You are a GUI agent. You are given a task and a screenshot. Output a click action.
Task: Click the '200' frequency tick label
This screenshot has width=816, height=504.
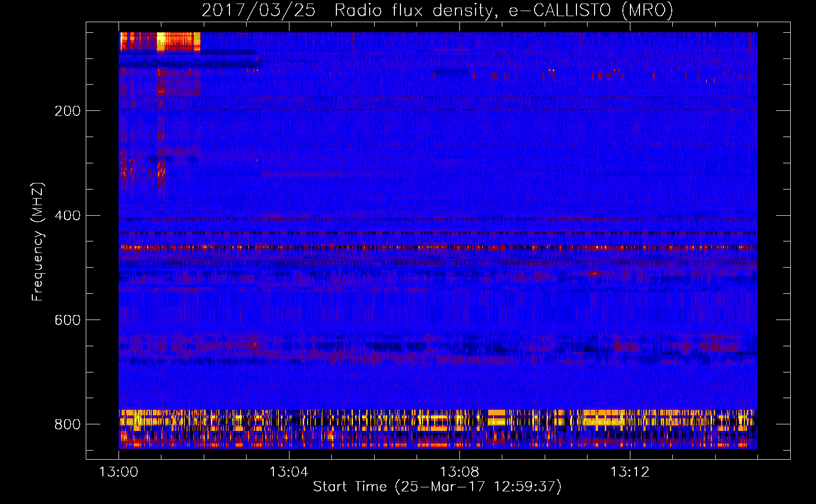pyautogui.click(x=68, y=111)
